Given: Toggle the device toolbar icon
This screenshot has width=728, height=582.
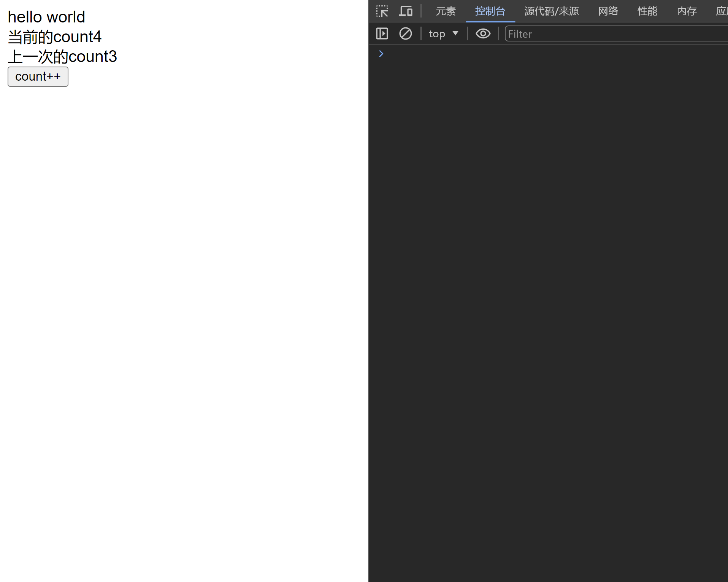Looking at the screenshot, I should pyautogui.click(x=406, y=11).
